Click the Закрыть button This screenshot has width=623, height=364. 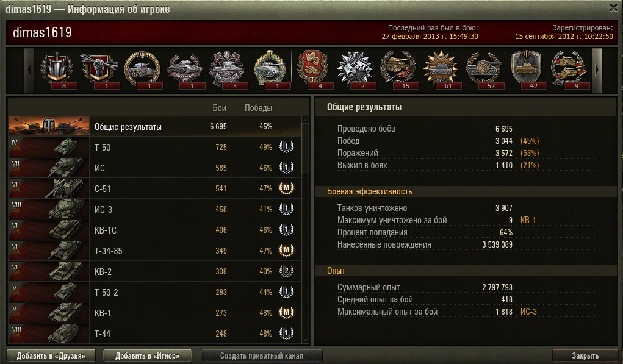(585, 355)
